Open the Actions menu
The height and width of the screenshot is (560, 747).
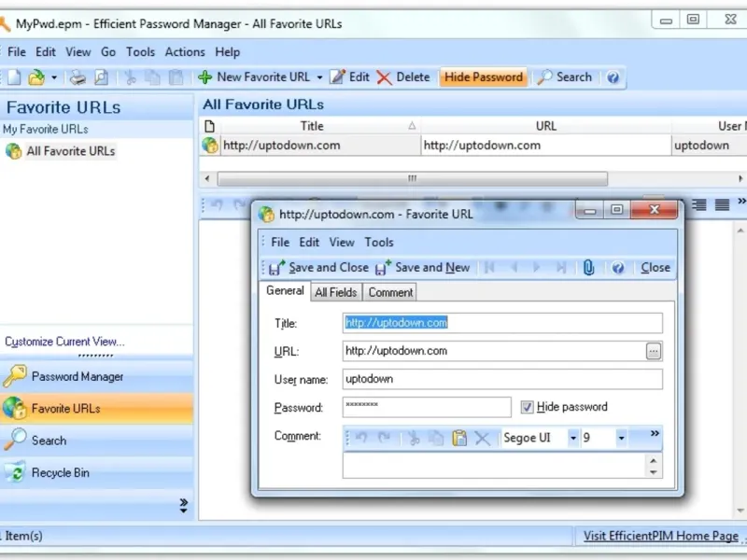pos(185,52)
